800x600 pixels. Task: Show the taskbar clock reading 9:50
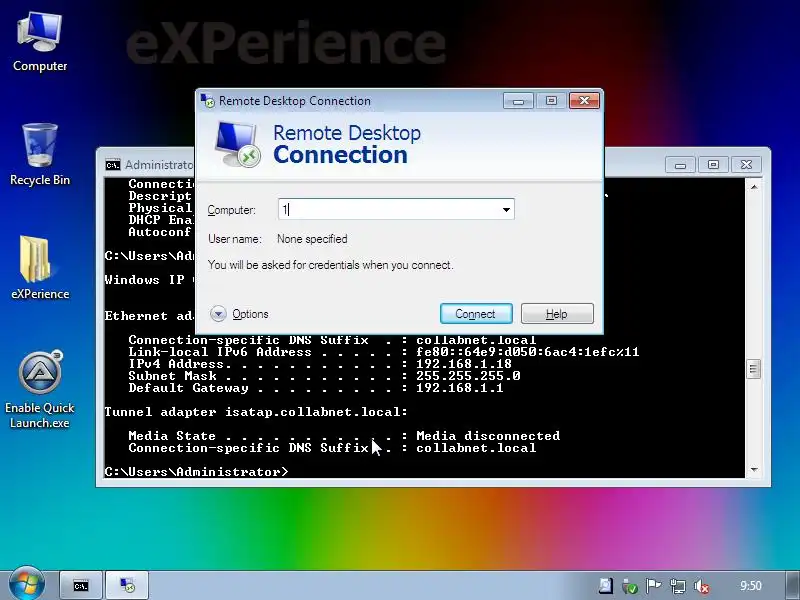tap(751, 586)
